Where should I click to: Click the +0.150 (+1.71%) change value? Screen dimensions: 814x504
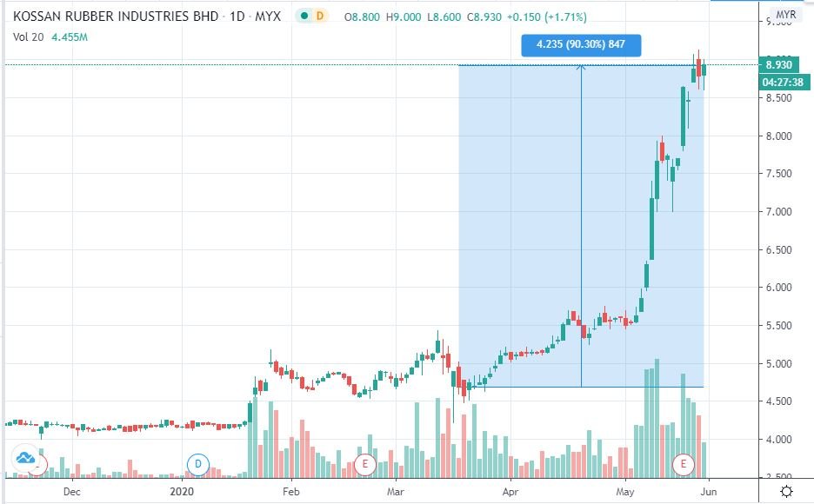pos(498,17)
